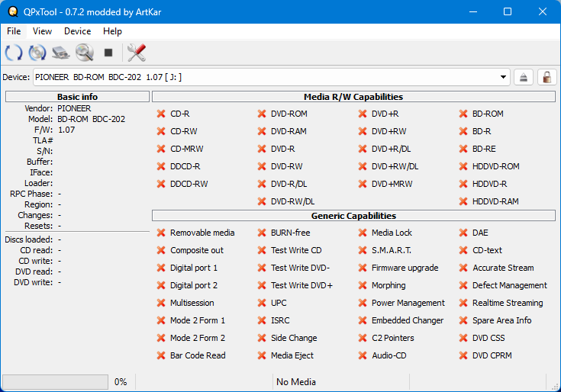The image size is (561, 392).
Task: Click the CD-MRW label
Action: point(186,149)
